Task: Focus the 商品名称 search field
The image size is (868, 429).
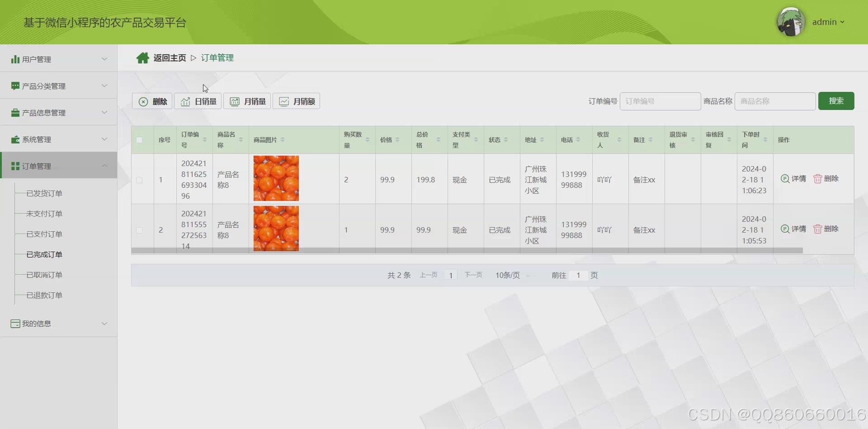Action: [775, 101]
